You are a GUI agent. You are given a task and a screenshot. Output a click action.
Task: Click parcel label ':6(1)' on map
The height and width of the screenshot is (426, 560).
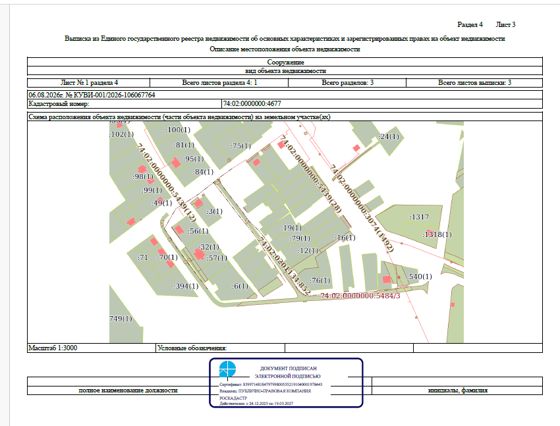(240, 286)
